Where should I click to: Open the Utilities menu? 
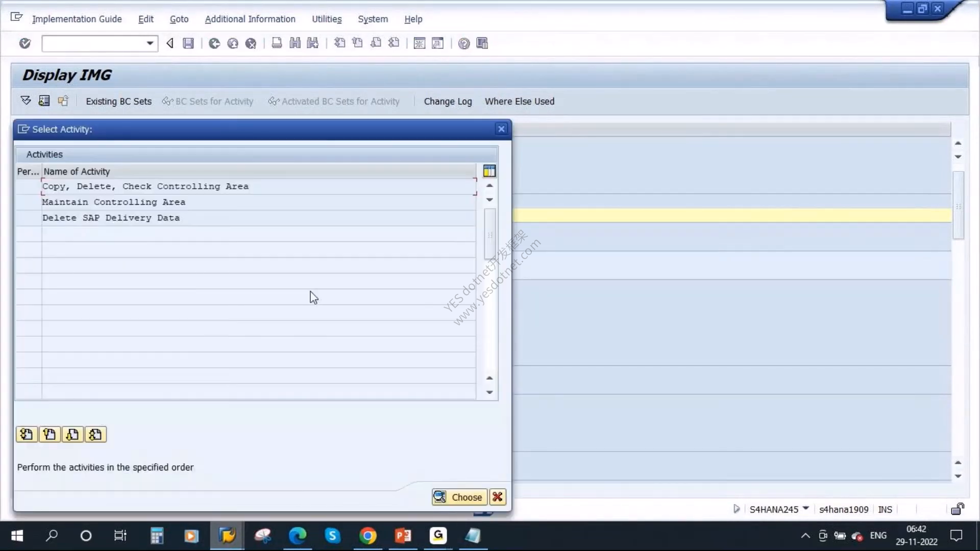click(327, 19)
